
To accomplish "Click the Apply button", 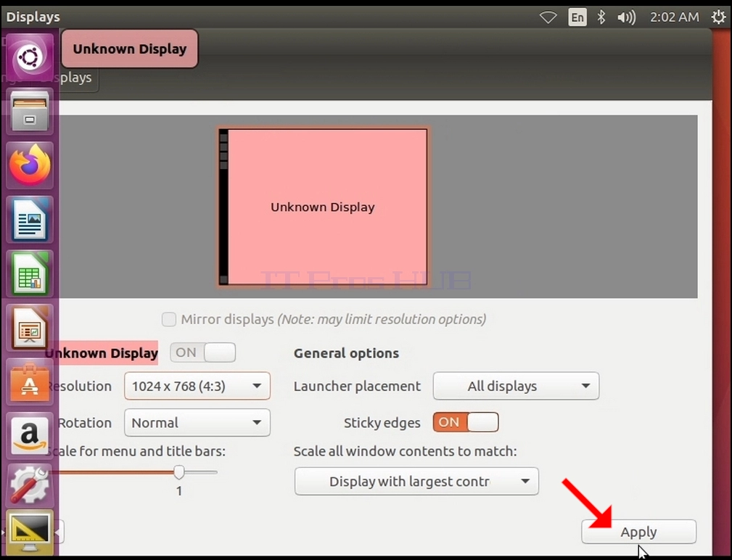I will [638, 532].
